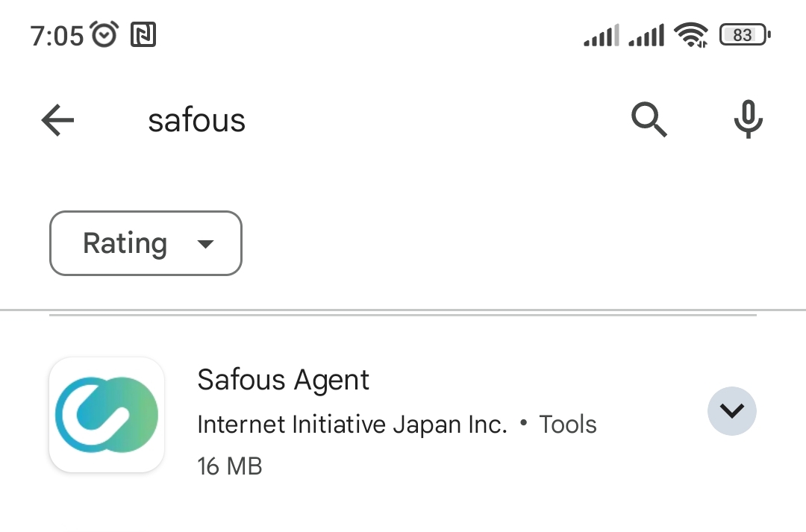Tap the magnifying glass search icon
This screenshot has width=806, height=532.
tap(649, 119)
